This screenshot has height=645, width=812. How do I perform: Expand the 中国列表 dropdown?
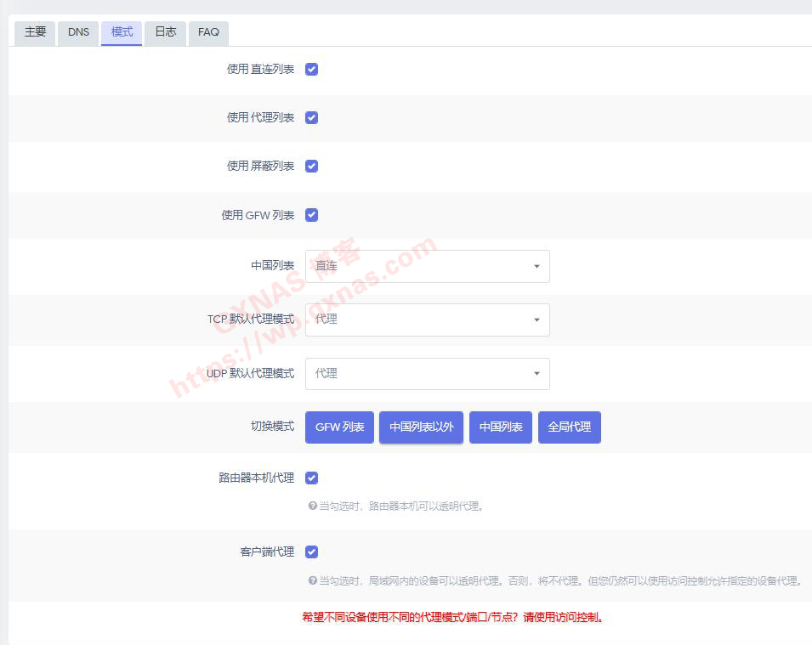[427, 266]
